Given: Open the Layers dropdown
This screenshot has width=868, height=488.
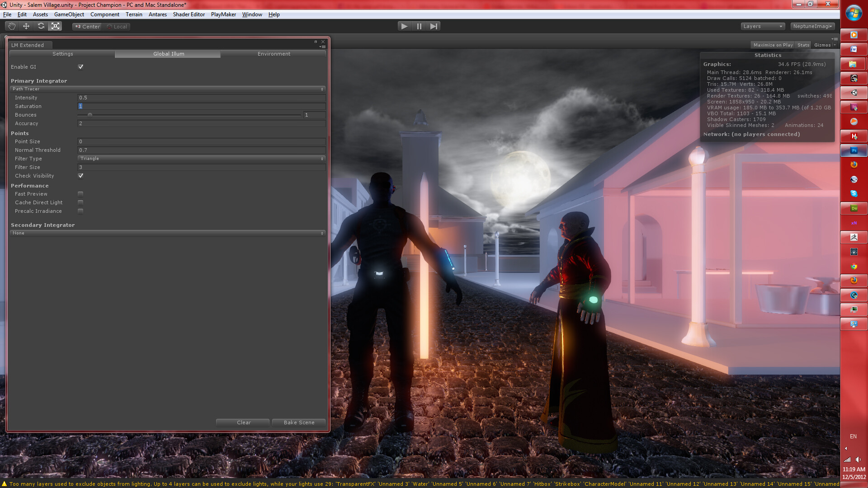Looking at the screenshot, I should click(763, 26).
